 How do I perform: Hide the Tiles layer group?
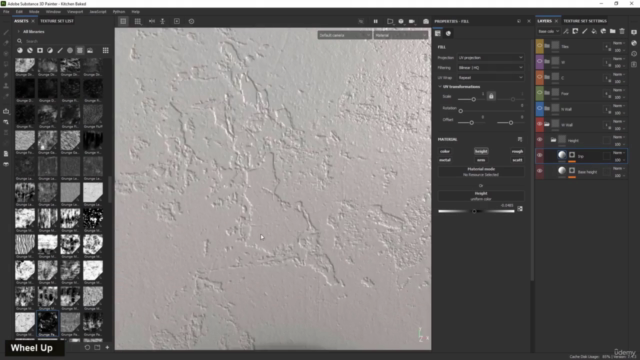(540, 46)
